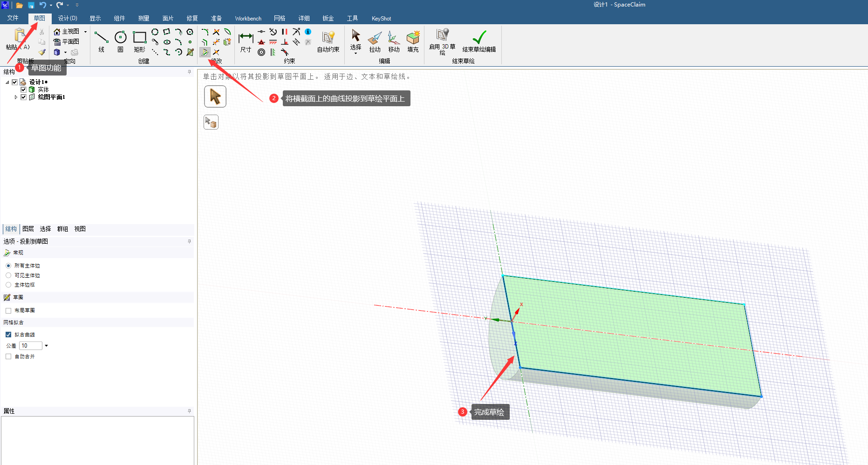Click the 文件 menu button

pyautogui.click(x=13, y=18)
